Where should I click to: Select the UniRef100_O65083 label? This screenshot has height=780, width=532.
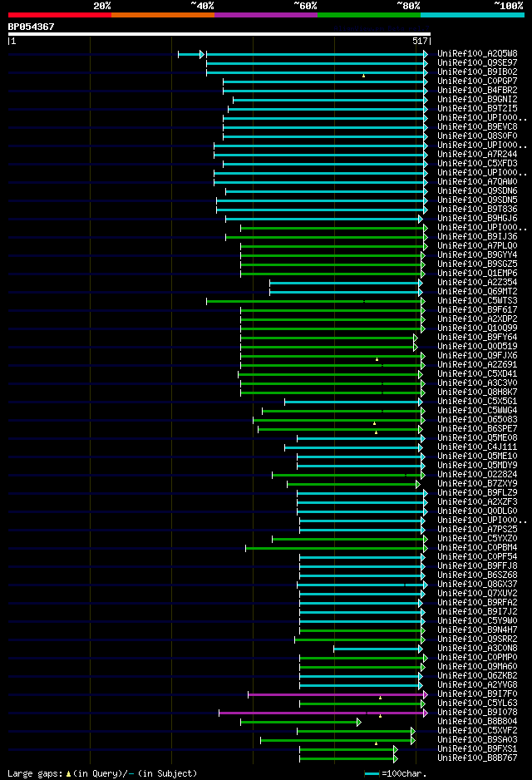(x=477, y=419)
